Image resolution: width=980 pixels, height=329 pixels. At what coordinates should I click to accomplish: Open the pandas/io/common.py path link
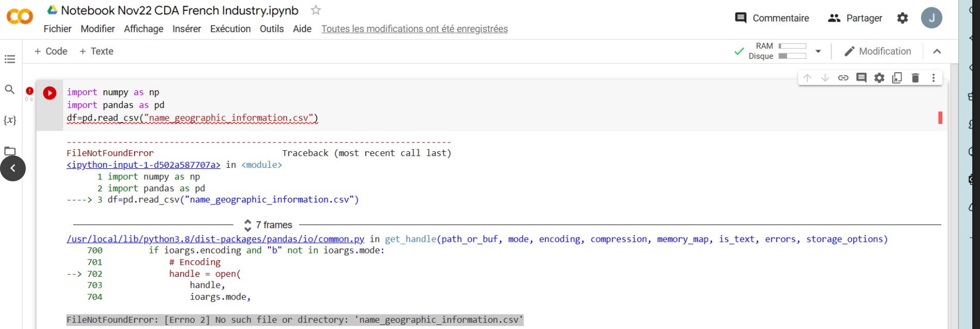(216, 239)
